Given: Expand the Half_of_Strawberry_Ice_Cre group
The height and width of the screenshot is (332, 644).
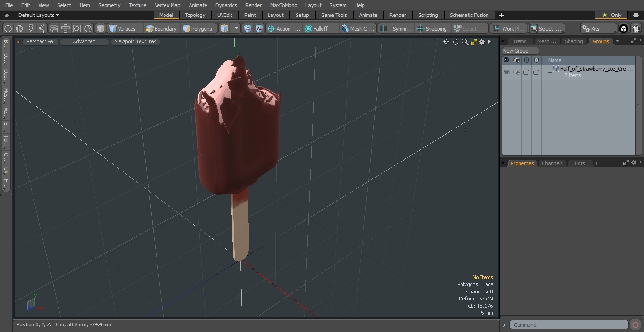Looking at the screenshot, I should coord(550,72).
